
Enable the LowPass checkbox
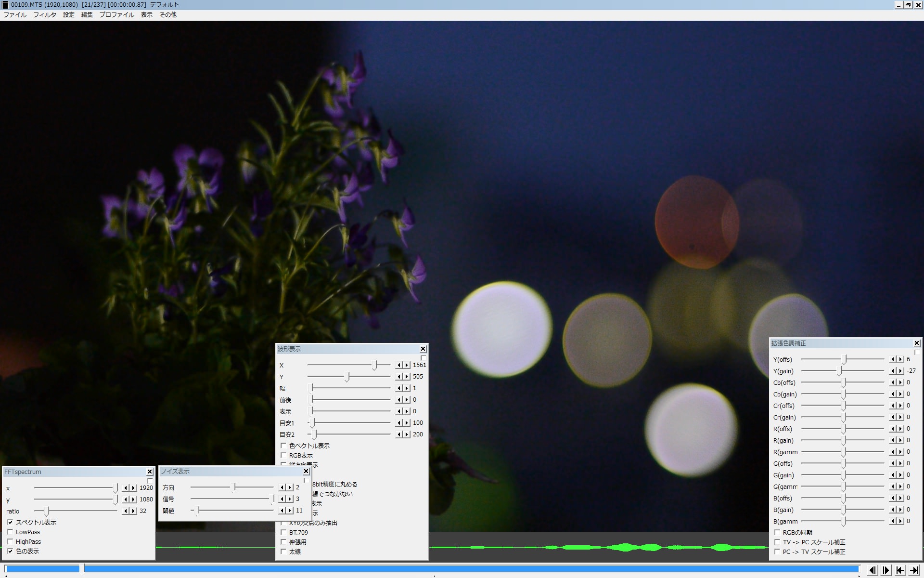(10, 532)
